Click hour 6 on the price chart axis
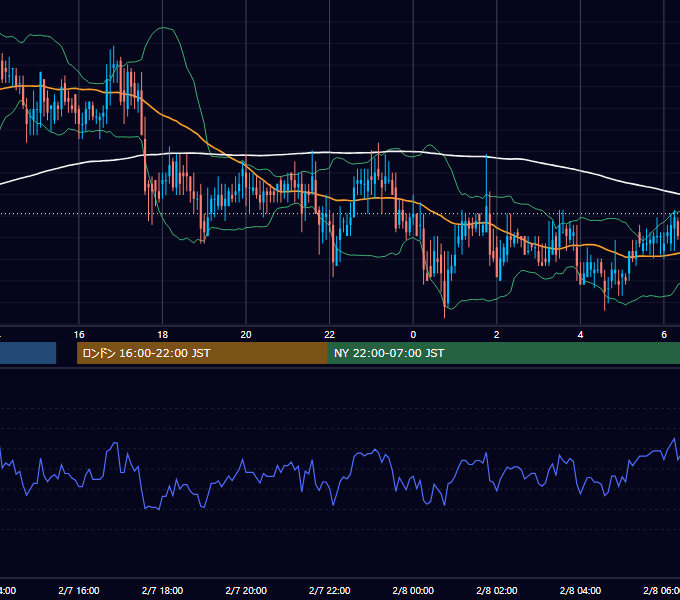 664,335
